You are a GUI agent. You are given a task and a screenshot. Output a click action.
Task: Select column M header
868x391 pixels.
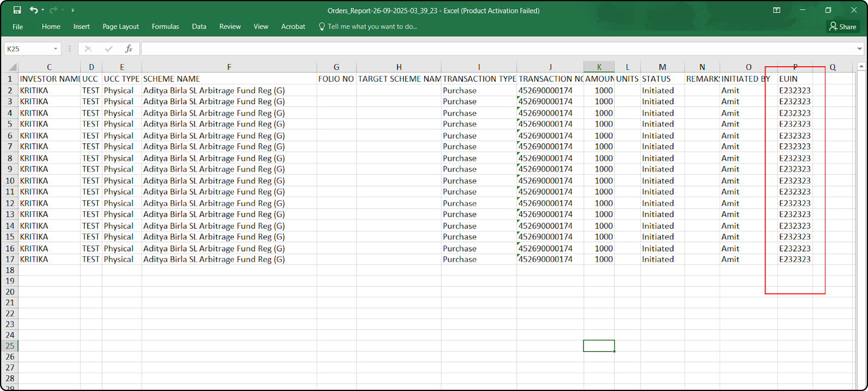click(662, 67)
